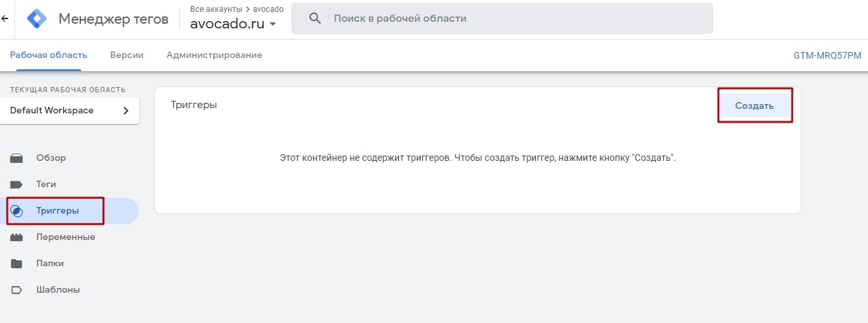
Task: Click the Менеджер тегов title text
Action: pyautogui.click(x=115, y=18)
